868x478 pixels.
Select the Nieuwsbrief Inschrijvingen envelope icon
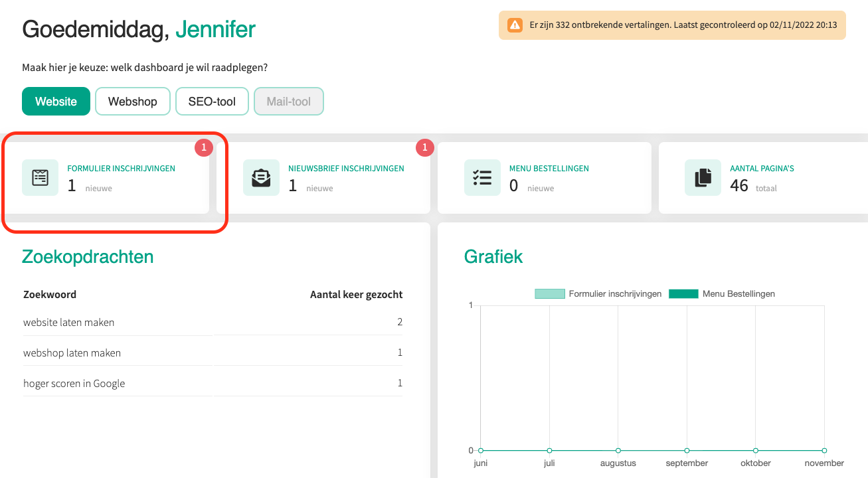[x=261, y=178]
